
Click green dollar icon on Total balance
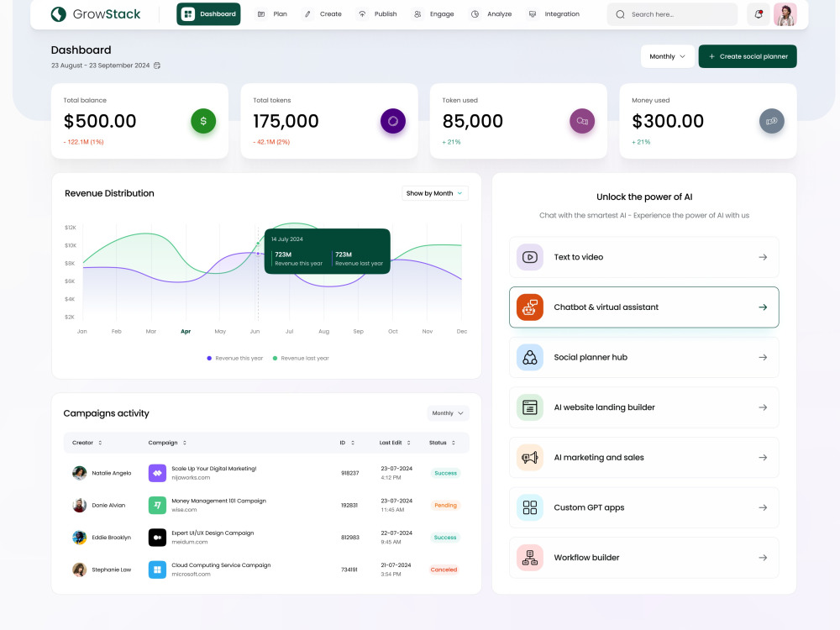click(x=203, y=121)
